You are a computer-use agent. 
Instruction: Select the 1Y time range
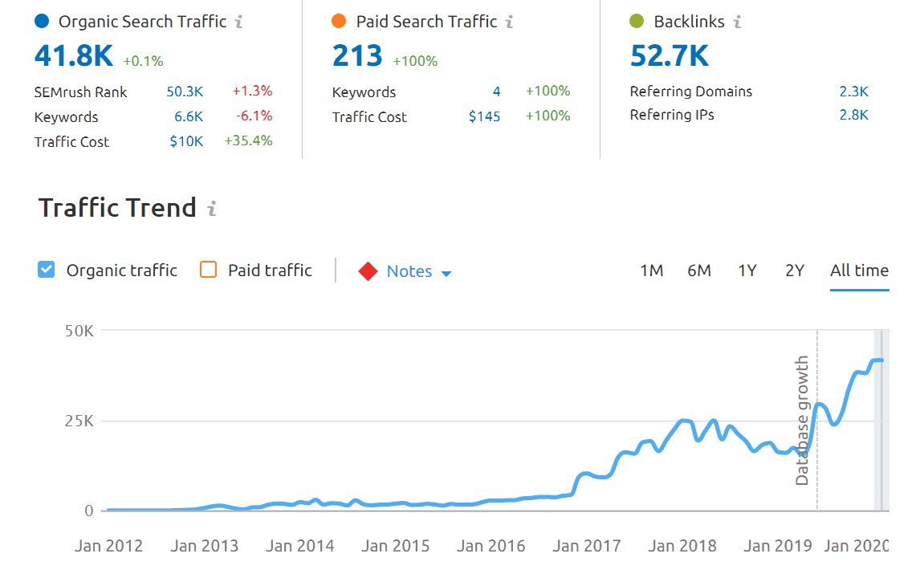pos(747,271)
